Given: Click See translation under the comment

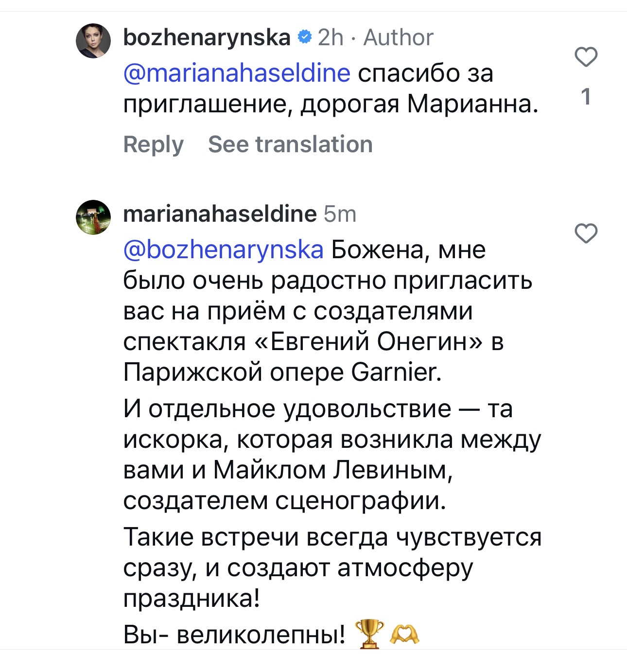Looking at the screenshot, I should (x=290, y=144).
